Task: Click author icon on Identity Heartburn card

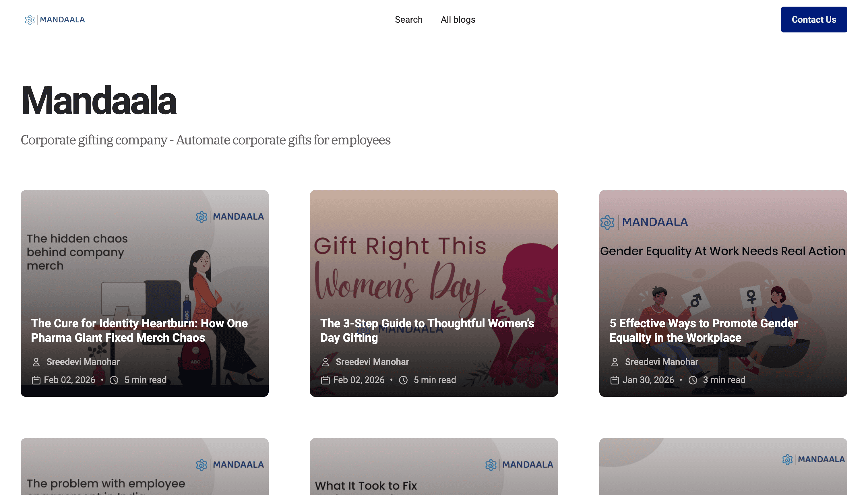Action: point(36,362)
